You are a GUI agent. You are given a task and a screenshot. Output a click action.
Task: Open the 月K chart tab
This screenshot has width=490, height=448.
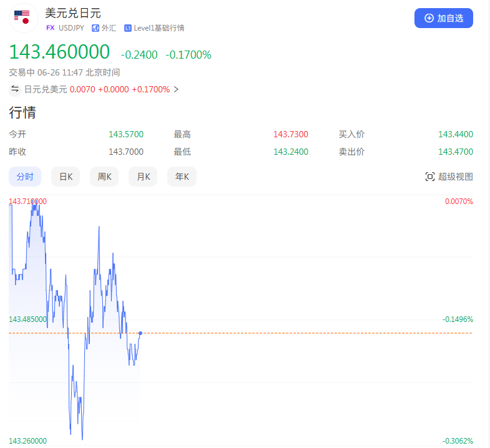click(143, 177)
